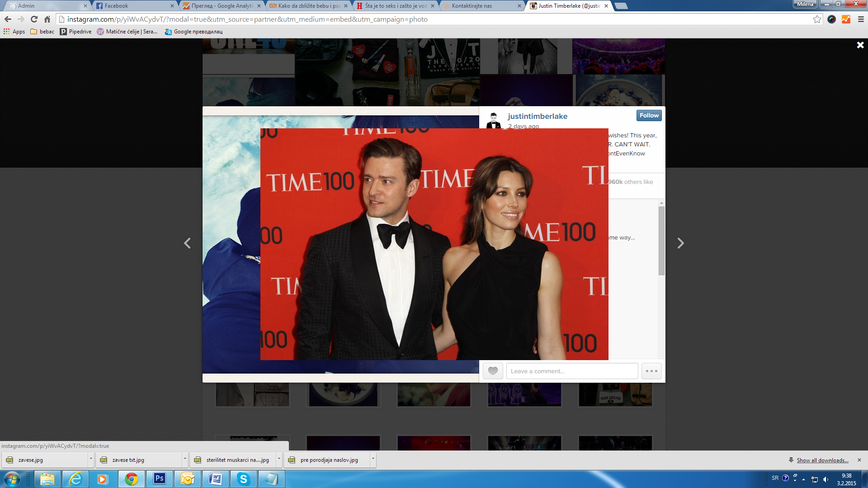868x488 pixels.
Task: Expand zavese txt.jpg download dropdown
Action: pos(185,459)
